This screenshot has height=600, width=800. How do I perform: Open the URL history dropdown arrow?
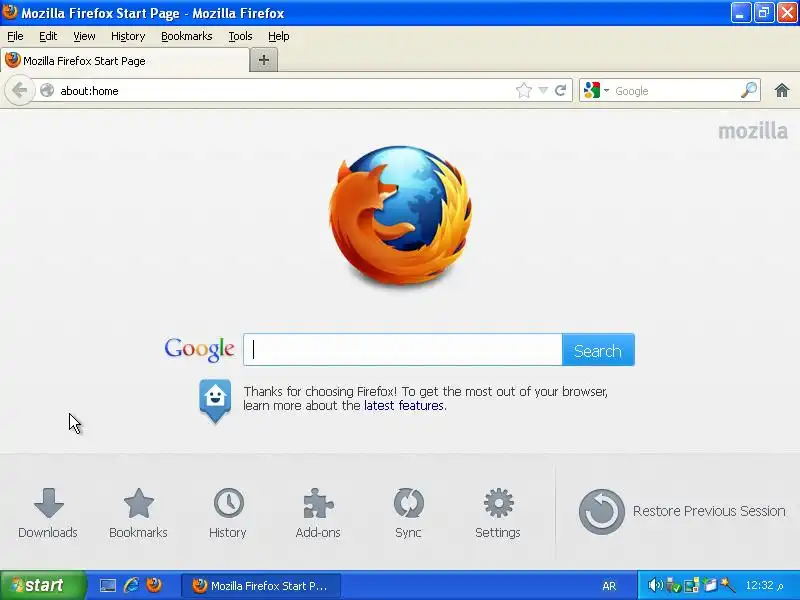click(x=543, y=91)
